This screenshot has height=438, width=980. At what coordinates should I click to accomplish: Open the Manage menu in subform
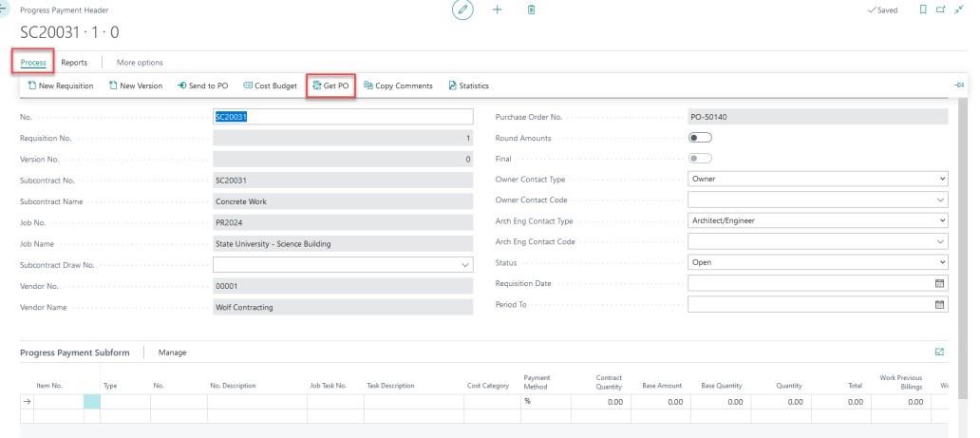[x=172, y=352]
